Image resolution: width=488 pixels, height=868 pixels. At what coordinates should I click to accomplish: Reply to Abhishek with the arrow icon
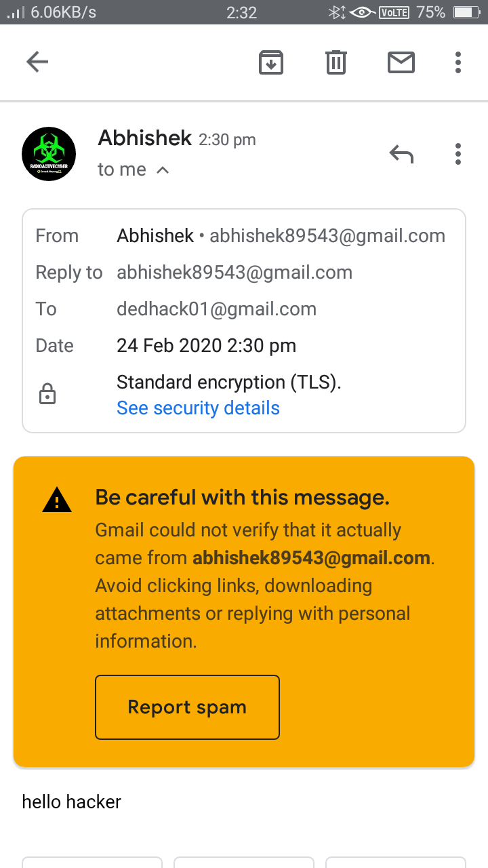tap(401, 155)
